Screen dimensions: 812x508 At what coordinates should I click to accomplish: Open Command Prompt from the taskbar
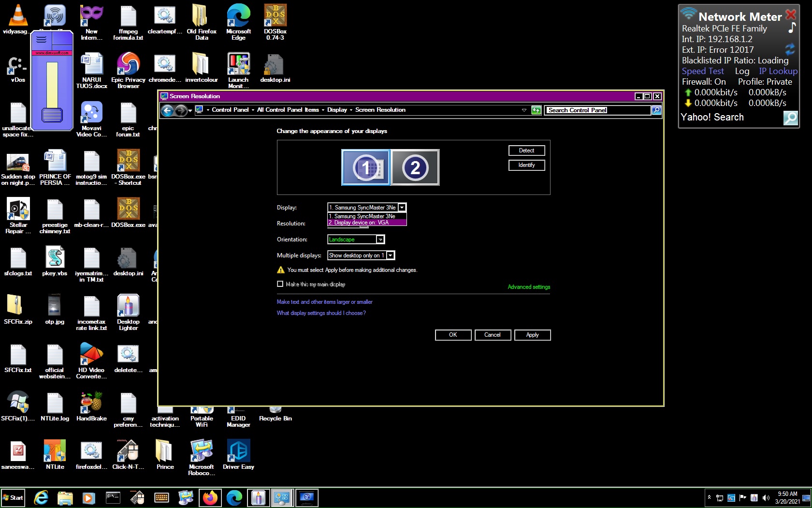point(113,497)
